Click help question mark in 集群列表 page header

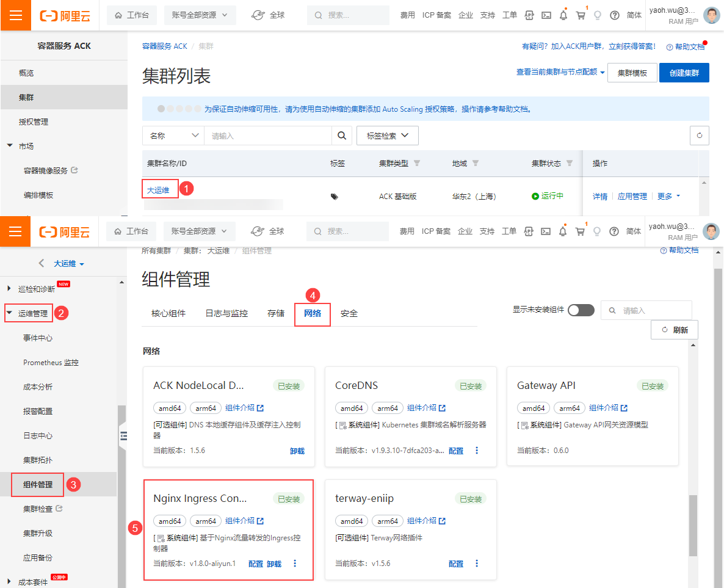pyautogui.click(x=615, y=15)
